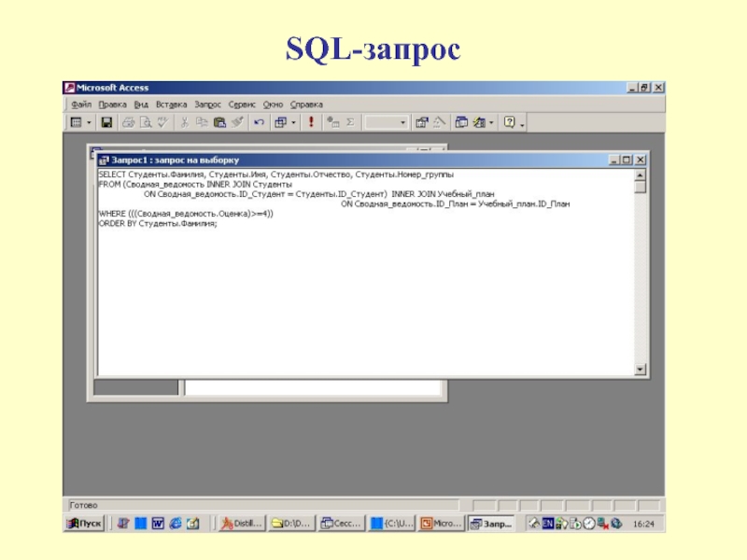Click the Show Table icon
Image resolution: width=747 pixels, height=560 pixels.
point(333,122)
